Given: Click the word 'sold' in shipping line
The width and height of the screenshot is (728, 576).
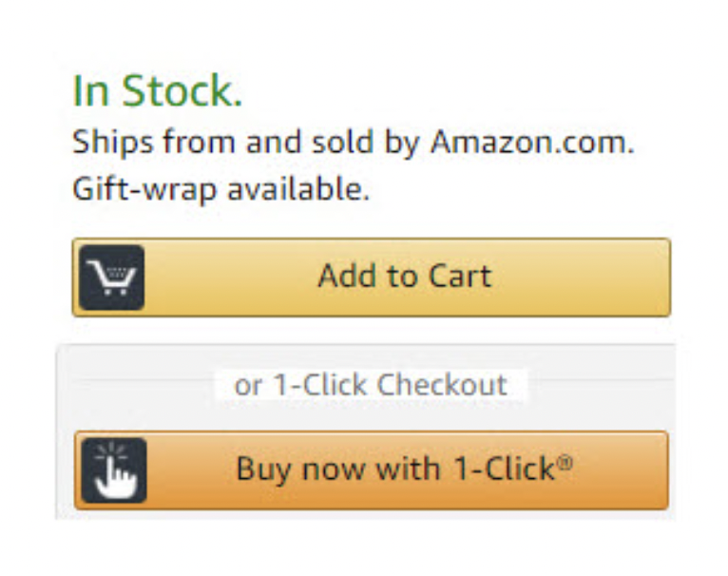Looking at the screenshot, I should [x=343, y=142].
